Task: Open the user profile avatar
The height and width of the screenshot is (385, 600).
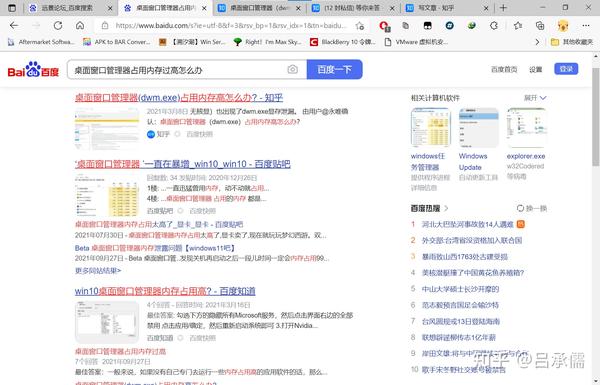Action: point(563,26)
